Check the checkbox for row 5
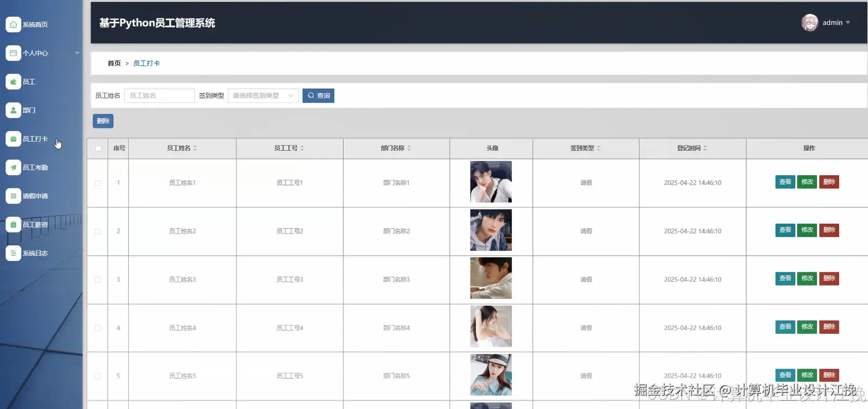 click(x=97, y=376)
